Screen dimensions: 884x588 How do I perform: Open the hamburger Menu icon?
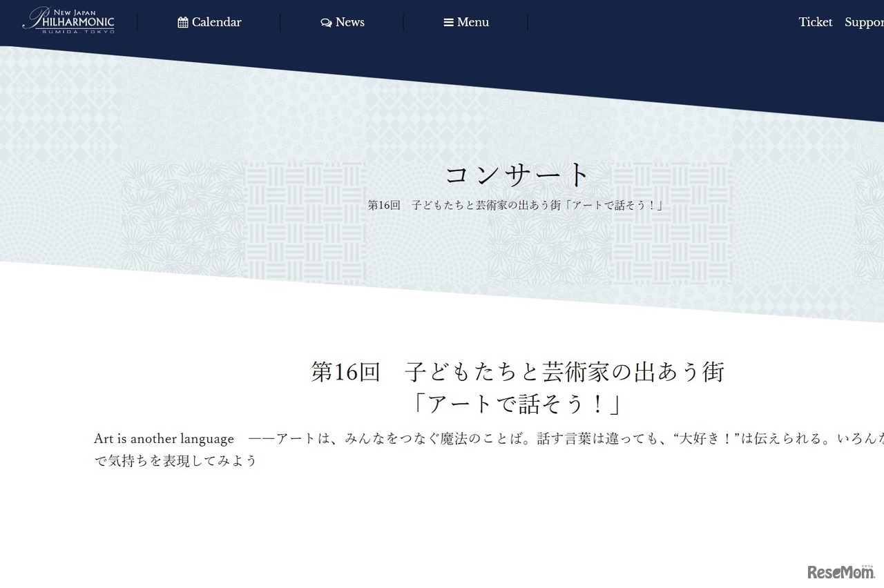(450, 22)
